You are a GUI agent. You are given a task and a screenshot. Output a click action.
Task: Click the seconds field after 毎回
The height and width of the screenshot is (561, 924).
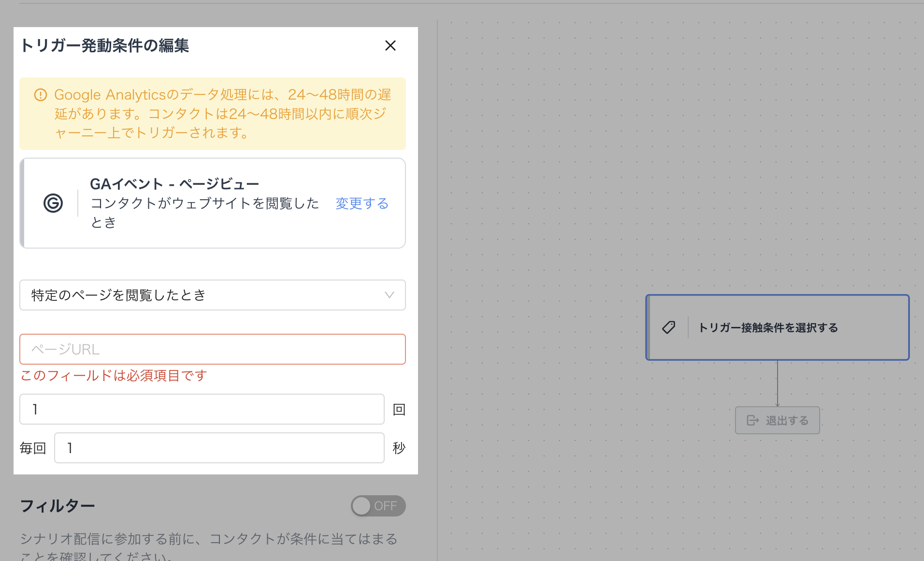219,448
